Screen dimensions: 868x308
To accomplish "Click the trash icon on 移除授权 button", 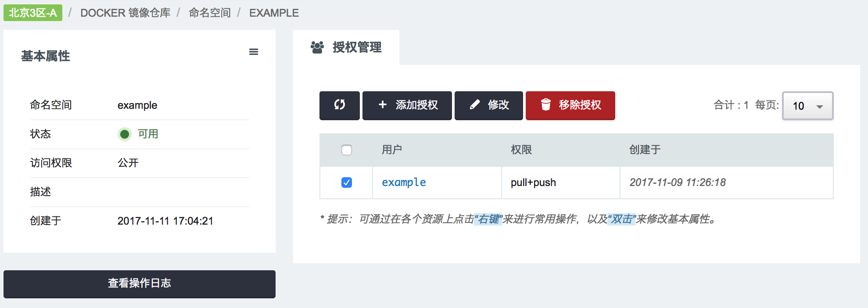I will pos(545,105).
